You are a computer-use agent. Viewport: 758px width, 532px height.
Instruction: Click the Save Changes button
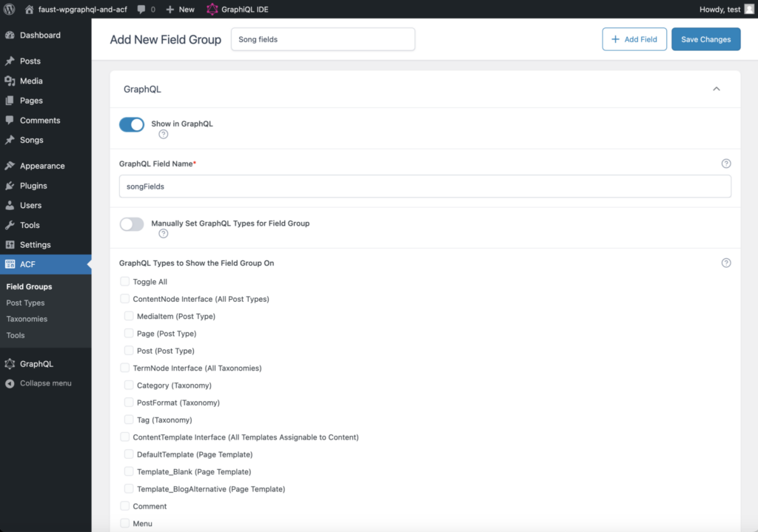[705, 39]
